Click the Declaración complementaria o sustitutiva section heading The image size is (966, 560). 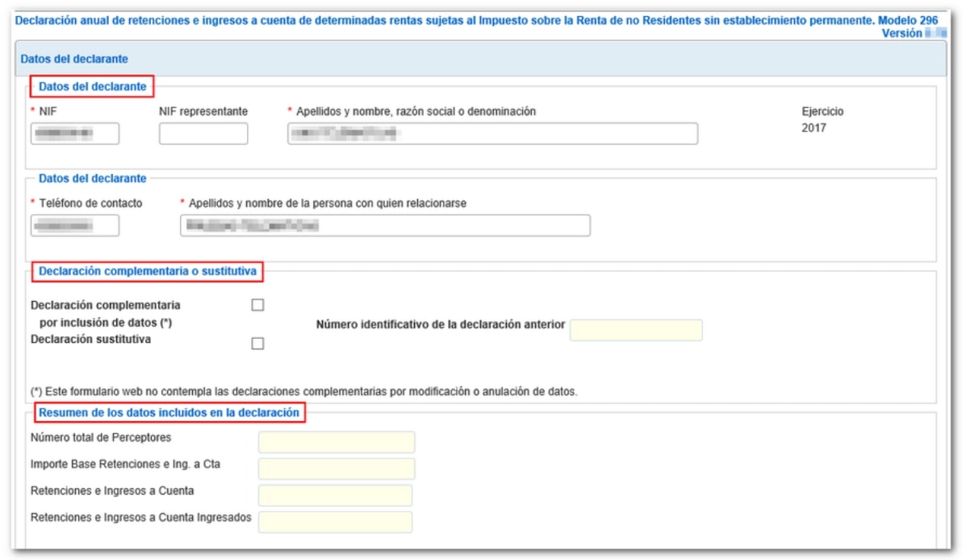click(148, 272)
